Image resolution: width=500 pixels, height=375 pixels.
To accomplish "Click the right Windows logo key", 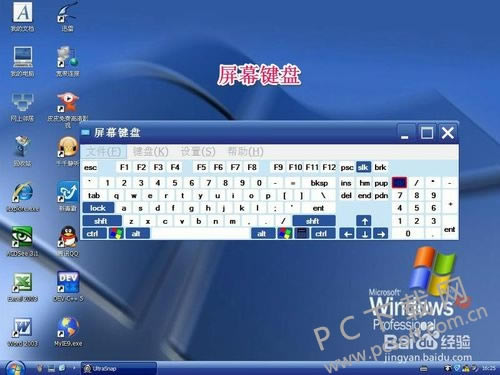I will click(285, 234).
